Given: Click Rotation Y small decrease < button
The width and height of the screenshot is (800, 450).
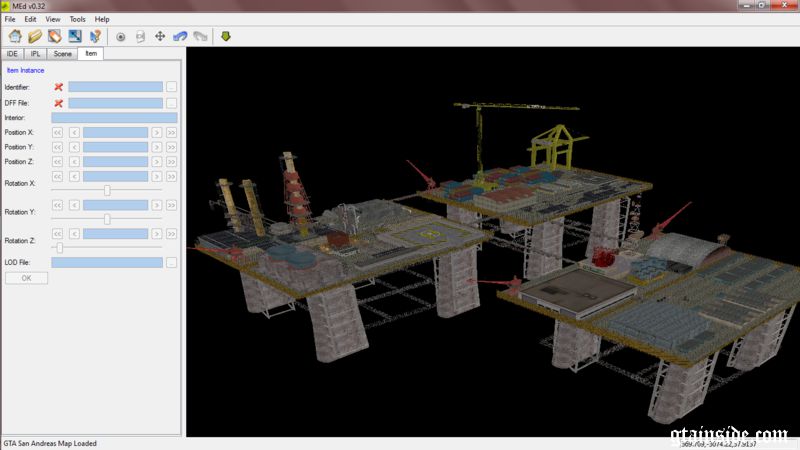Looking at the screenshot, I should 74,205.
